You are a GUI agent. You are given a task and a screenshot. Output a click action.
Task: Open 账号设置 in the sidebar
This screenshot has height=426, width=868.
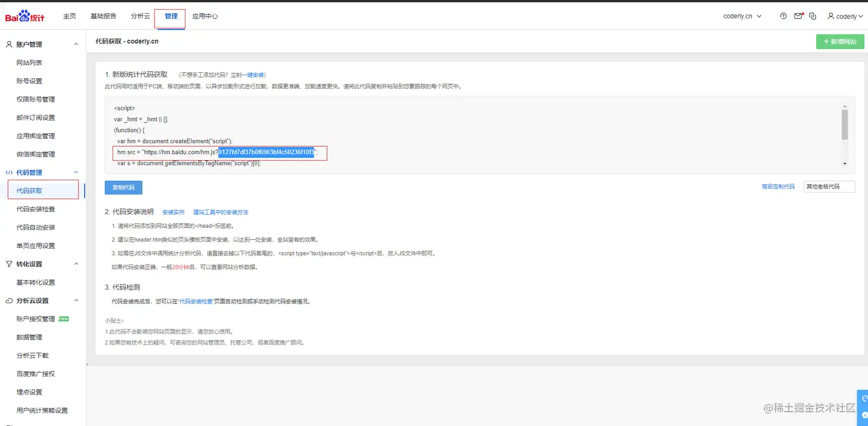click(x=29, y=81)
